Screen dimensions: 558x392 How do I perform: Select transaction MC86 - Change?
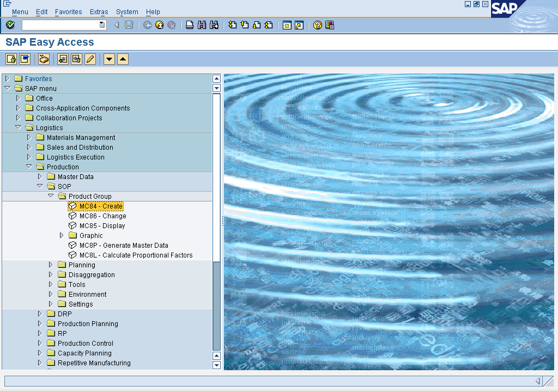(103, 216)
